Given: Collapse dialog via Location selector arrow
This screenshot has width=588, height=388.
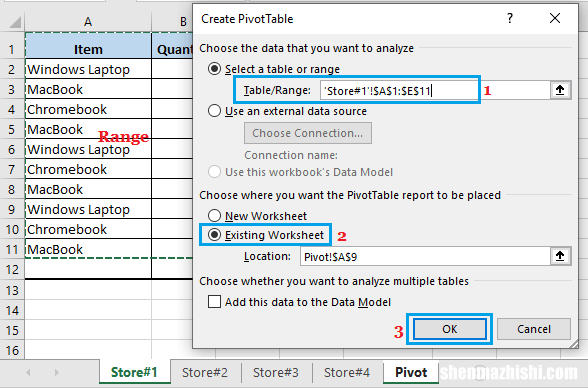Looking at the screenshot, I should pos(560,256).
